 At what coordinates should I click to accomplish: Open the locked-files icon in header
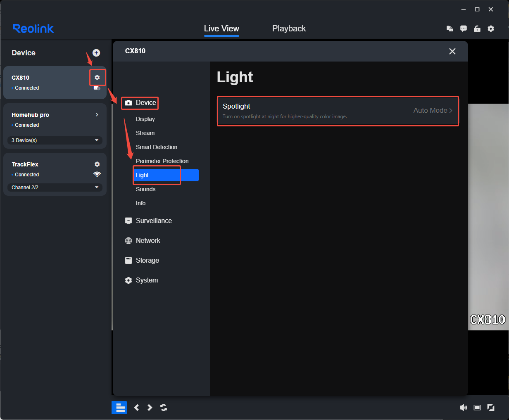tap(450, 28)
